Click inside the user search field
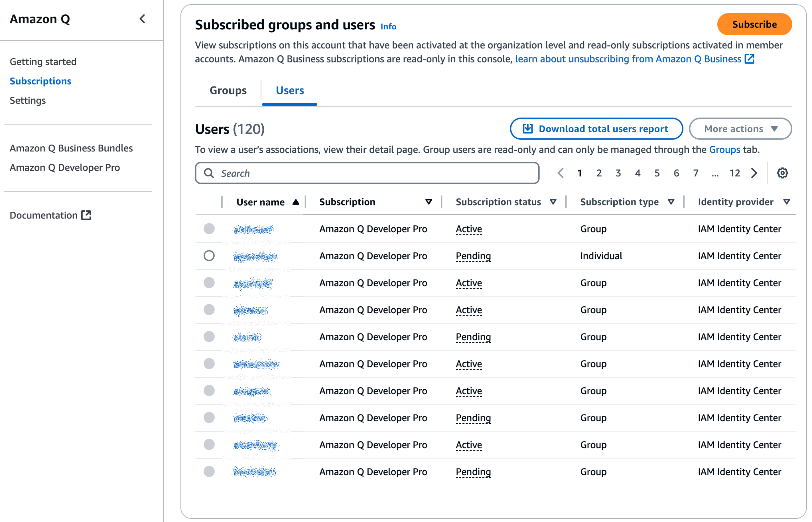The height and width of the screenshot is (522, 812). pos(339,173)
